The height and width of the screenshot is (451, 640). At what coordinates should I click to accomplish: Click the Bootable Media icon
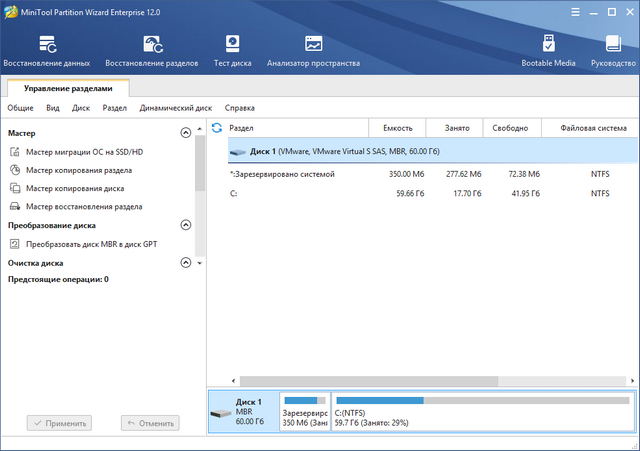coord(549,51)
